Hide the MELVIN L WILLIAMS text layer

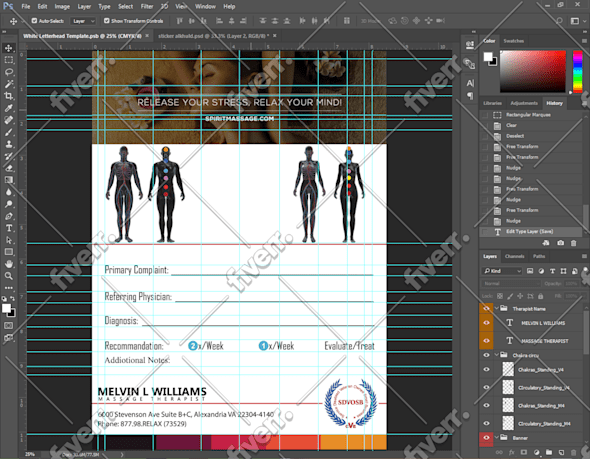pyautogui.click(x=486, y=323)
